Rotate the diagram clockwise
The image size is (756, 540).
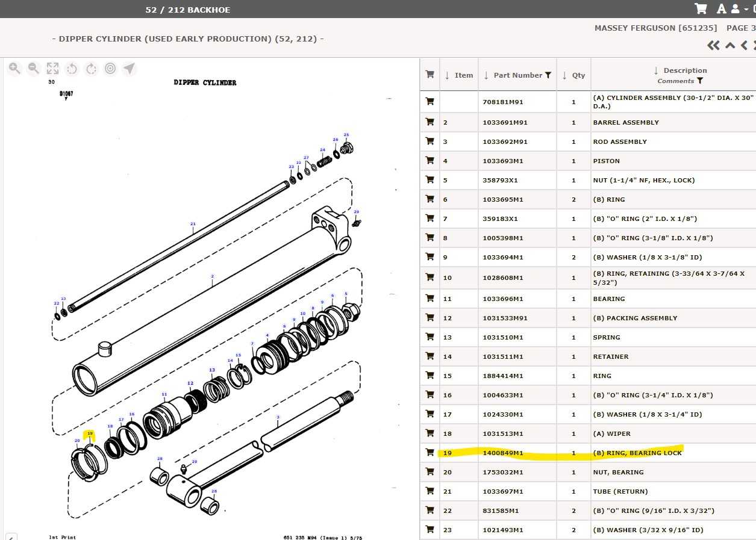click(91, 69)
